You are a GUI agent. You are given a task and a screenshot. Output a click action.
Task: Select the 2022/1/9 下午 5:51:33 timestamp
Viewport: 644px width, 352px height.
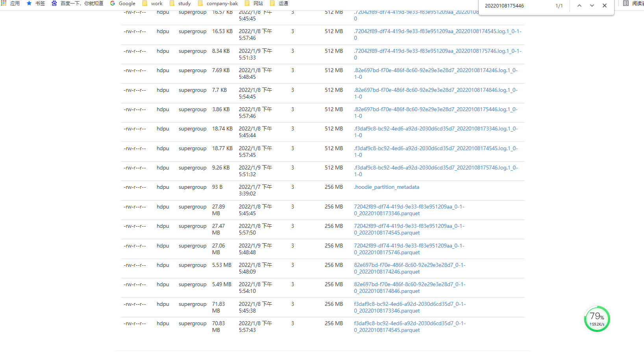(255, 54)
